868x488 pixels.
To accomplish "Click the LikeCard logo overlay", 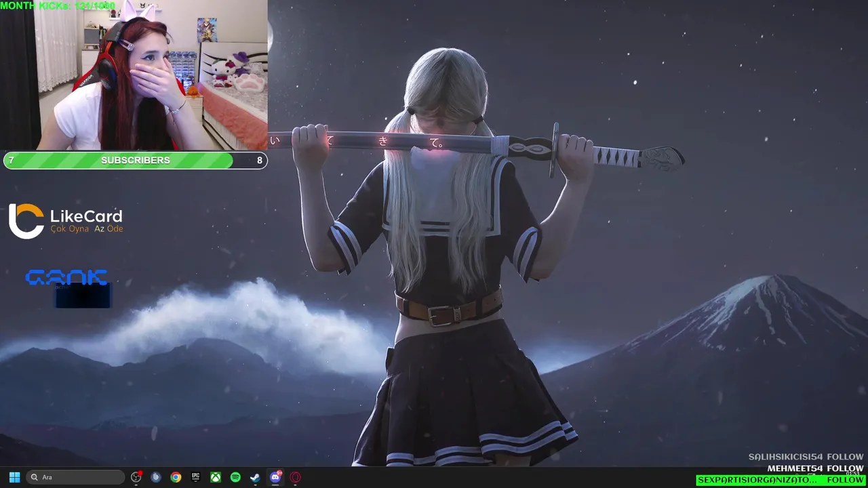I will pos(66,221).
